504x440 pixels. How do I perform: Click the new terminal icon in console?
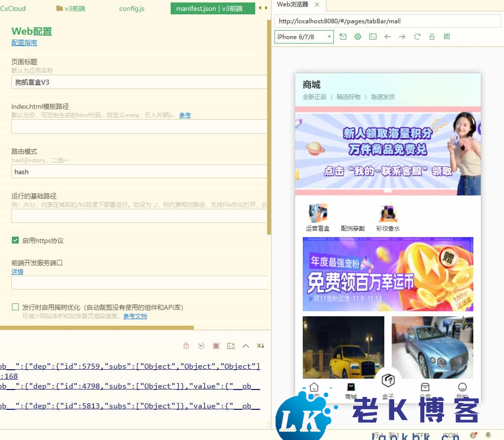coord(230,346)
